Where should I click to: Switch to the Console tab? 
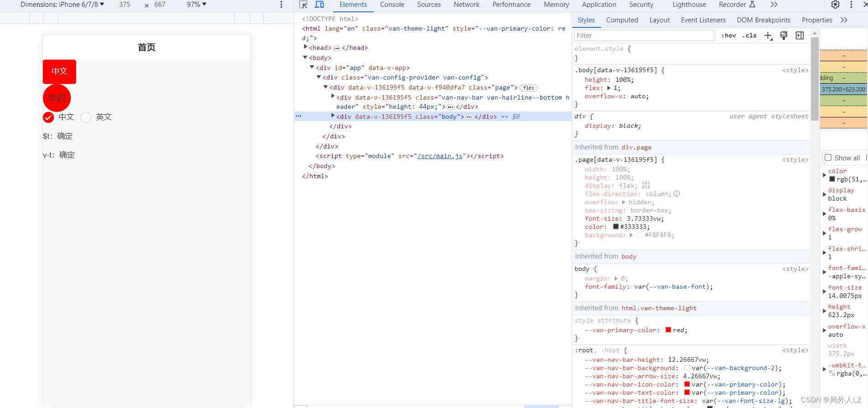click(392, 5)
